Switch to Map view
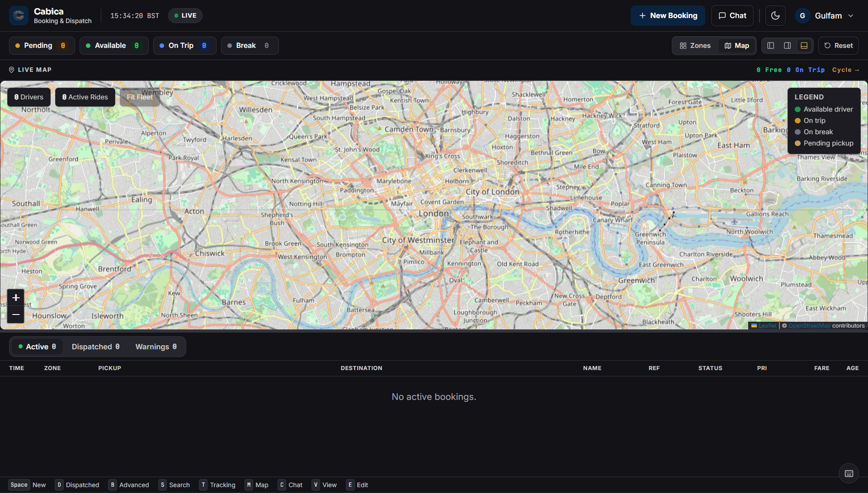868x493 pixels. pos(737,46)
